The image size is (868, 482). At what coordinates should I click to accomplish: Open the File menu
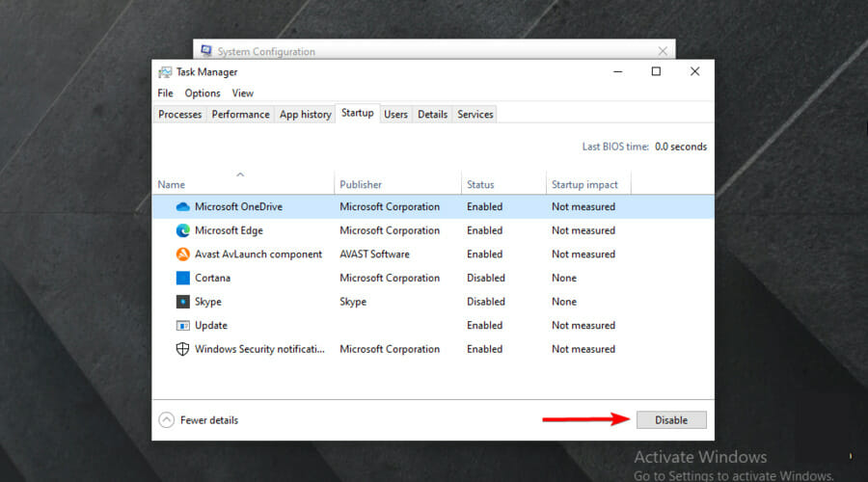[x=165, y=94]
